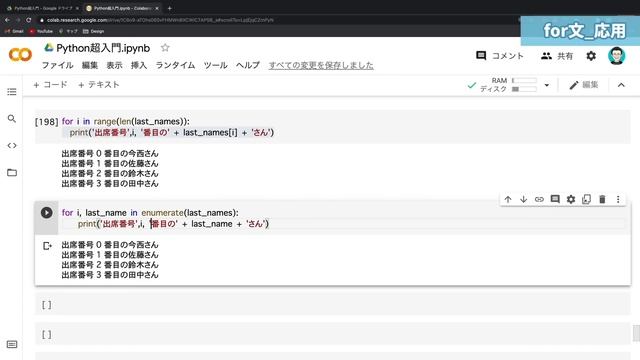Add a comment to the cell
640x360 pixels.
click(555, 199)
